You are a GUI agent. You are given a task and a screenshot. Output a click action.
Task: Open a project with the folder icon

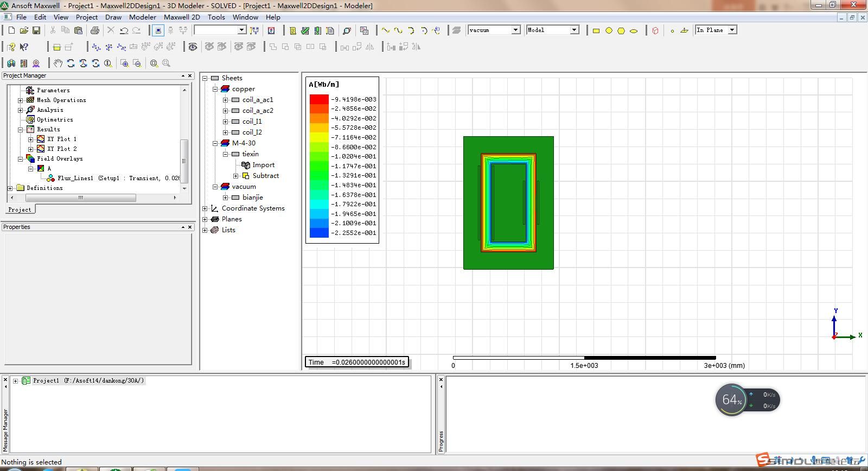click(x=24, y=30)
